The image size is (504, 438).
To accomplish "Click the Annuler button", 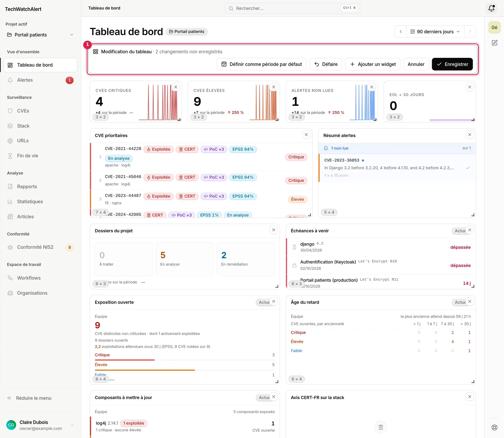I will tap(416, 64).
